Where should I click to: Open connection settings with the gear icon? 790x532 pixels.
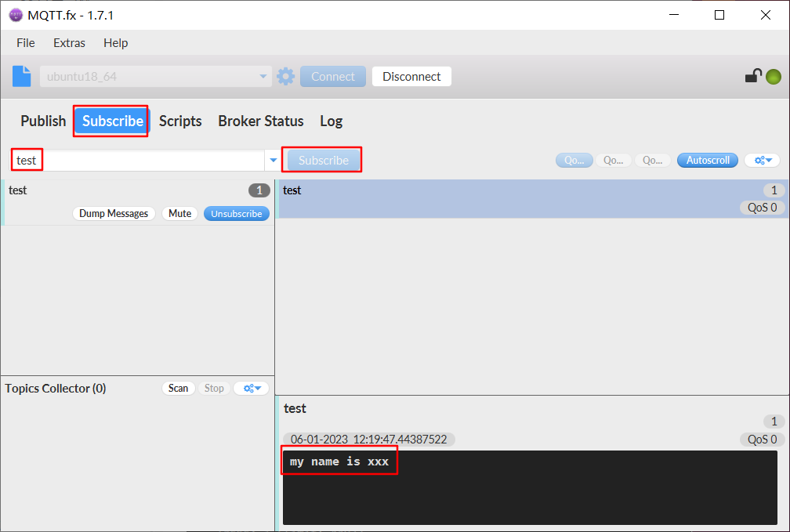click(x=285, y=76)
